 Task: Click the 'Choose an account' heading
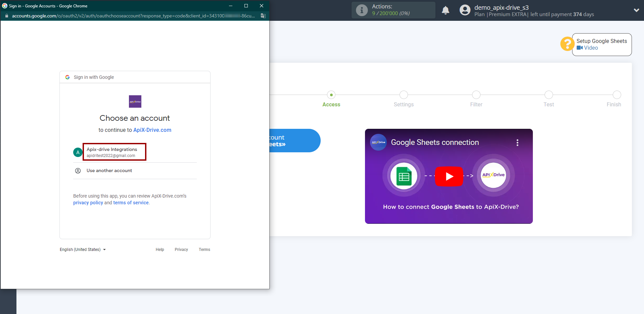coord(135,118)
